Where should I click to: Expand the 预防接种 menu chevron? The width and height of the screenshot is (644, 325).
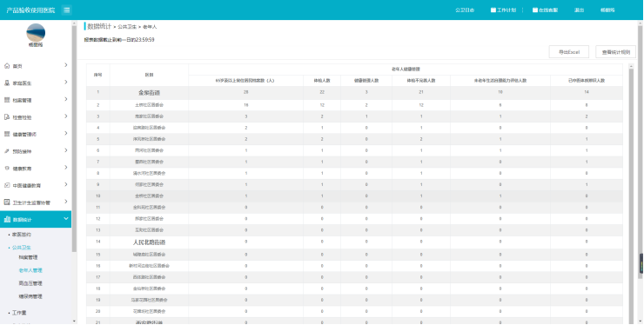(66, 150)
